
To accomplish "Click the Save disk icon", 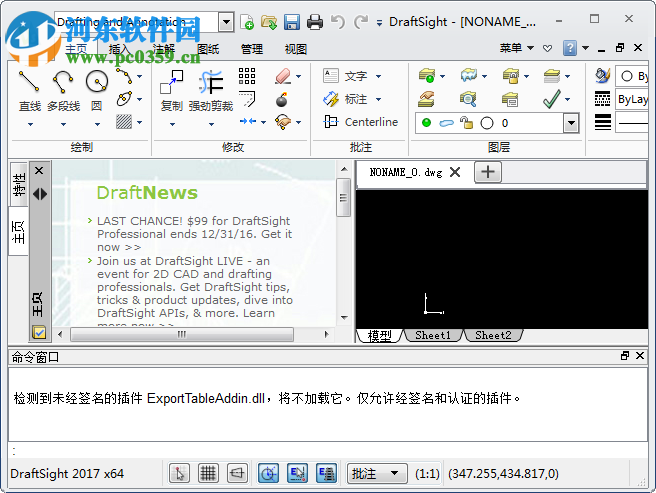I will click(x=292, y=22).
